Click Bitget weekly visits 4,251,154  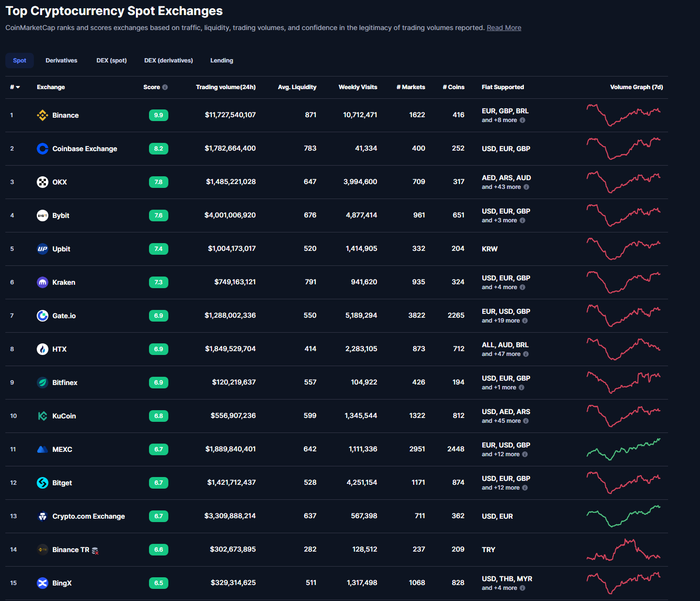click(362, 482)
